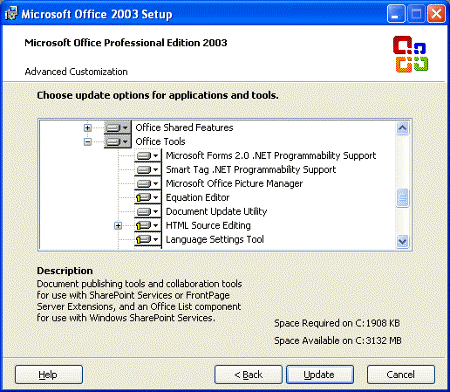450x392 pixels.
Task: Collapse the Office Tools tree node
Action: 88,142
